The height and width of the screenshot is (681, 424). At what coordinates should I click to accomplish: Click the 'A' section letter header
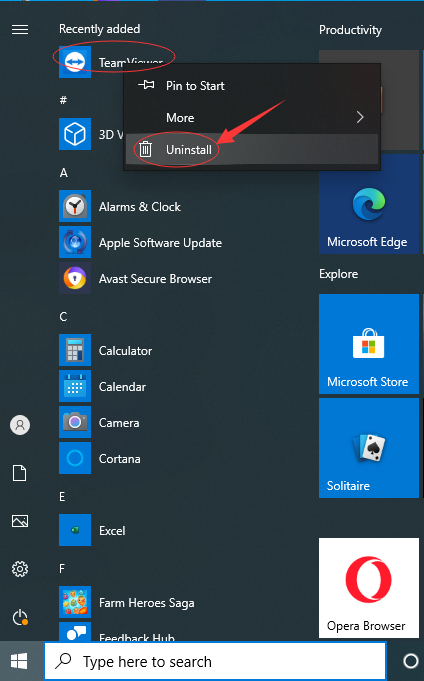[x=64, y=173]
